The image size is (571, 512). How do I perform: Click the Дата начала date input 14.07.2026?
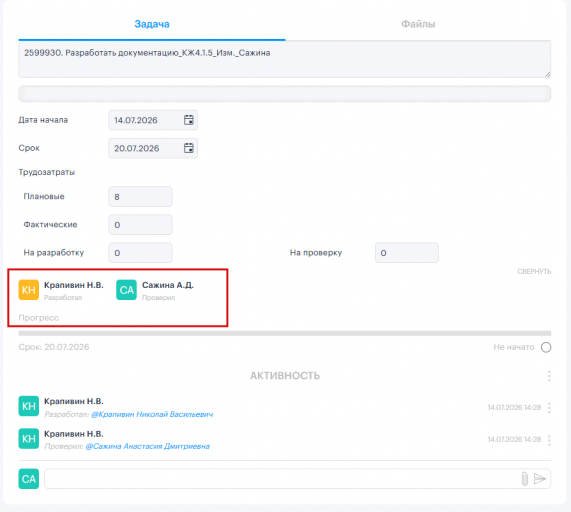153,120
